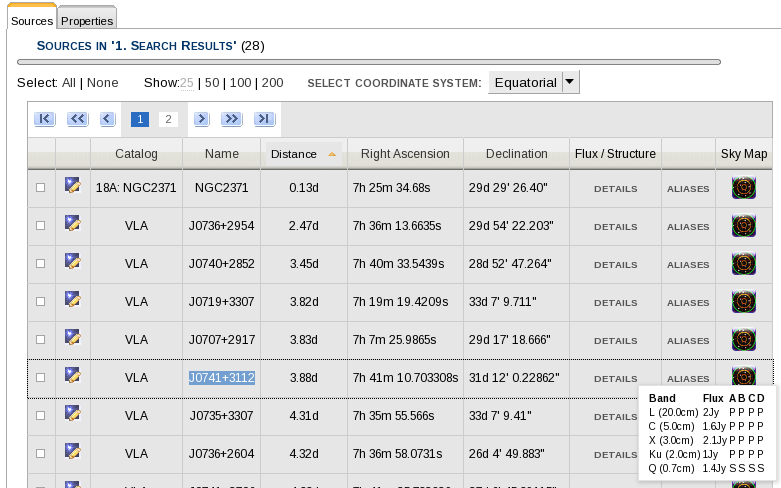The height and width of the screenshot is (488, 781).
Task: Go to page 2 of results
Action: click(168, 119)
